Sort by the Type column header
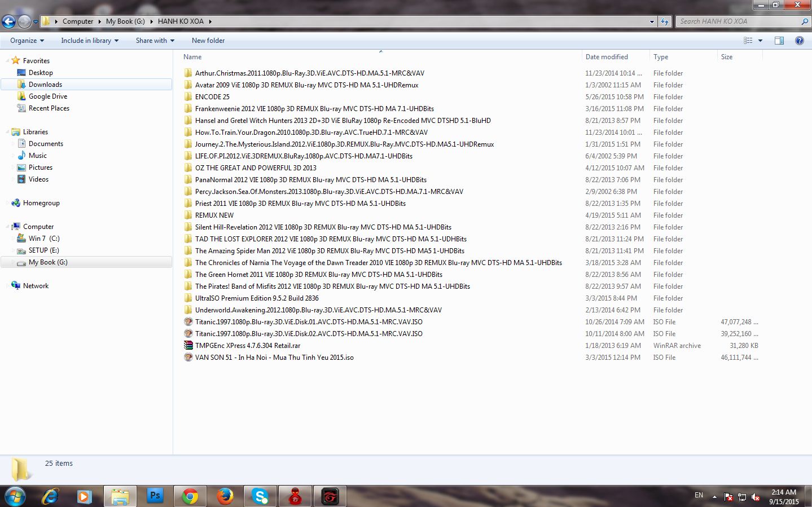The image size is (812, 507). 661,57
